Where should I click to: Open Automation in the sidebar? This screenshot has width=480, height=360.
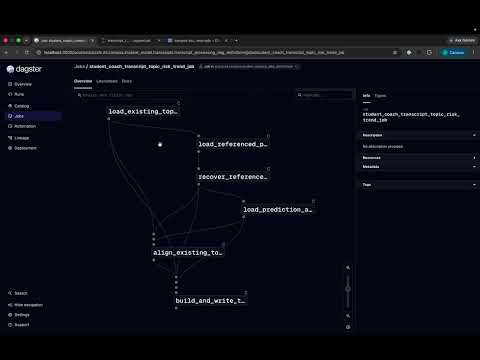click(22, 126)
